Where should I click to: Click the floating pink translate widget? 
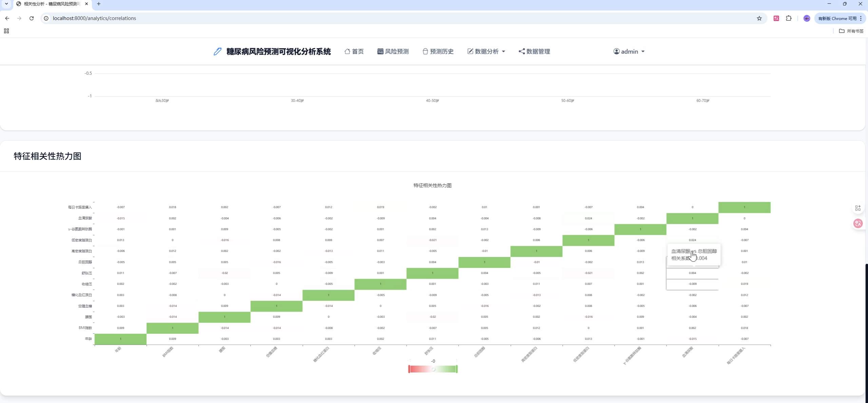click(x=858, y=223)
